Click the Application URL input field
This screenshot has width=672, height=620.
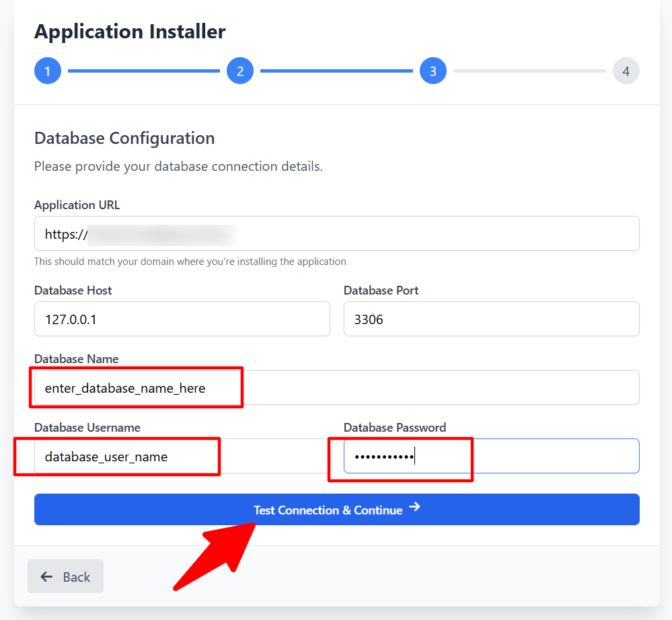336,233
